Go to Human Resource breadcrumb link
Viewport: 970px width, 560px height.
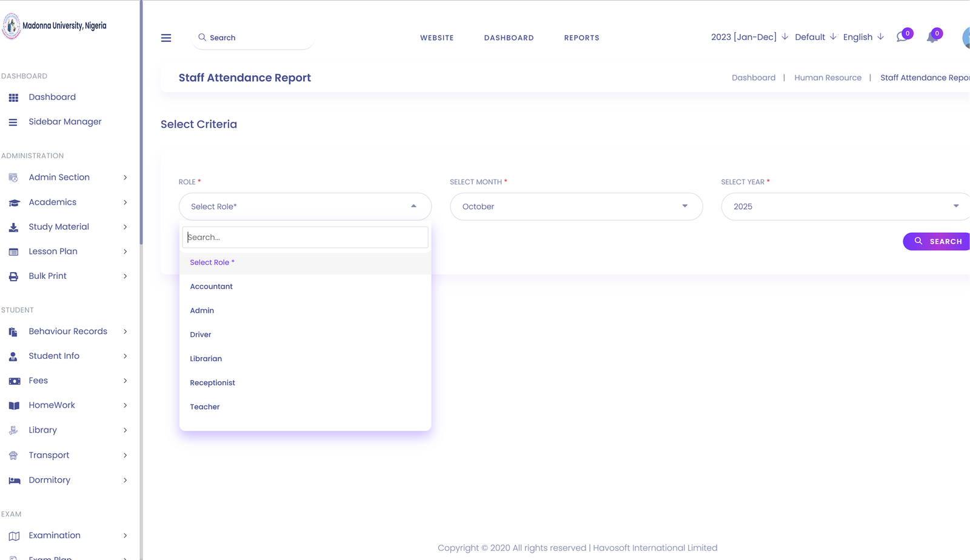tap(828, 78)
